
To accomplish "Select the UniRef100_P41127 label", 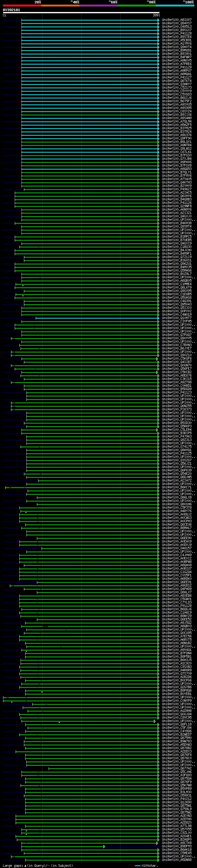I will 177,78.
